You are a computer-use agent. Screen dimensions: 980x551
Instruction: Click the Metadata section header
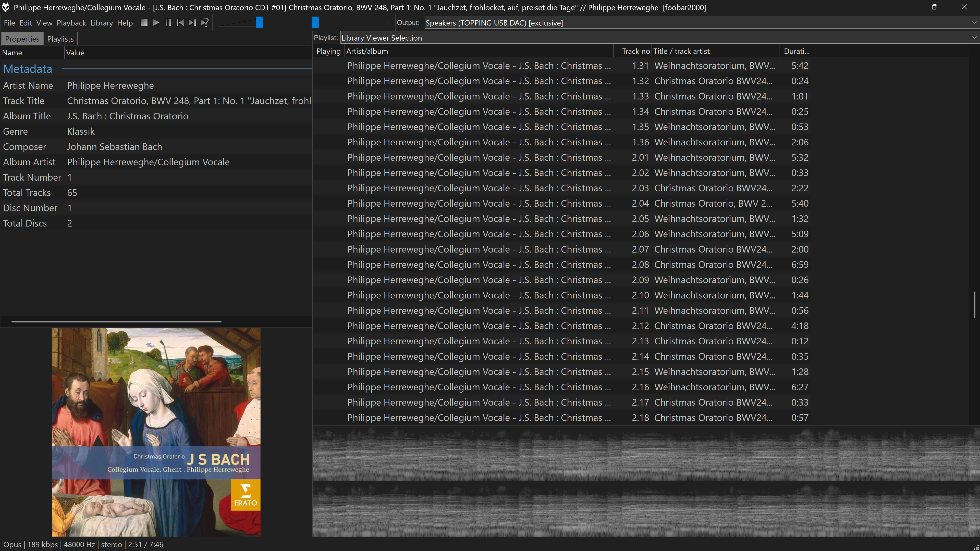point(28,69)
